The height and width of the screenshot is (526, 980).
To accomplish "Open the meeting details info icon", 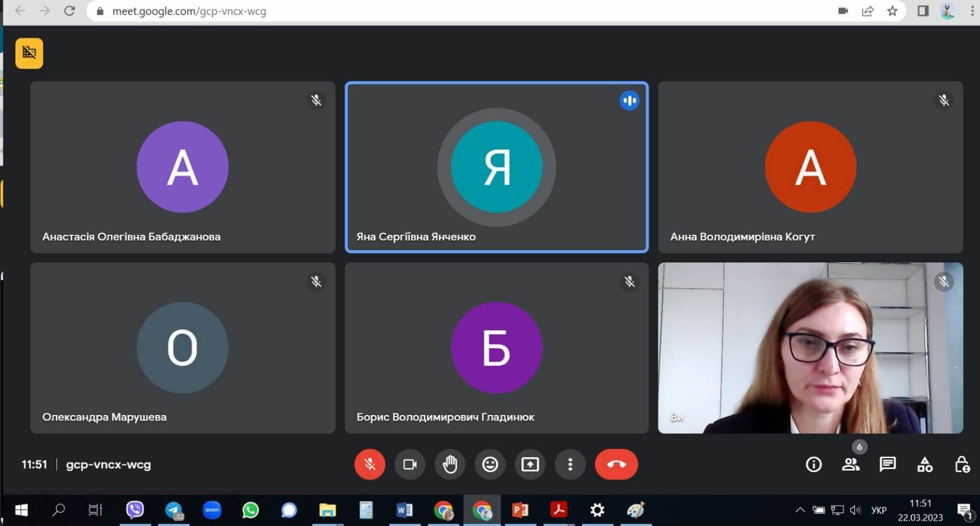I will tap(813, 465).
